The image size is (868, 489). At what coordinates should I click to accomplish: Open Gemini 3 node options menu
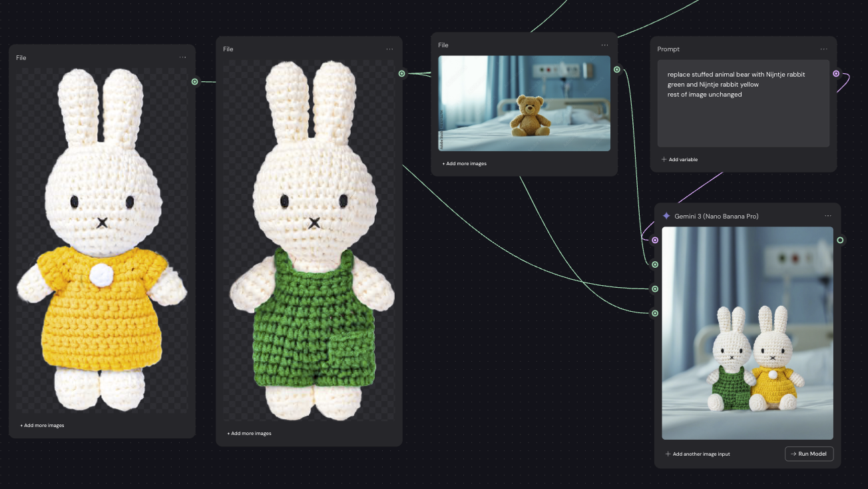click(828, 216)
